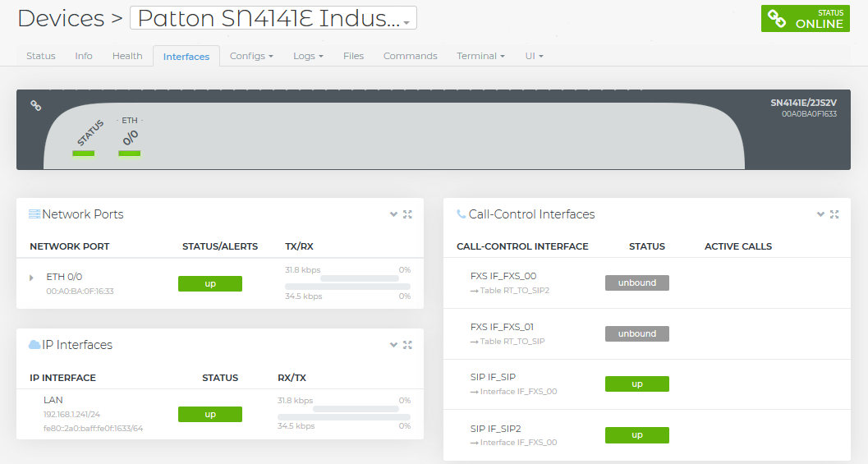The height and width of the screenshot is (464, 868).
Task: Select the Interfaces tab
Action: [x=186, y=57]
